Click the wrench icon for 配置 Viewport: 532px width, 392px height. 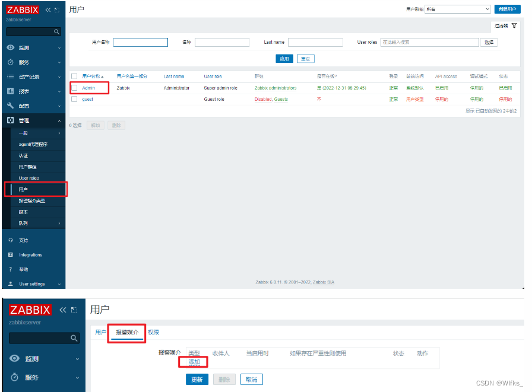pos(11,106)
